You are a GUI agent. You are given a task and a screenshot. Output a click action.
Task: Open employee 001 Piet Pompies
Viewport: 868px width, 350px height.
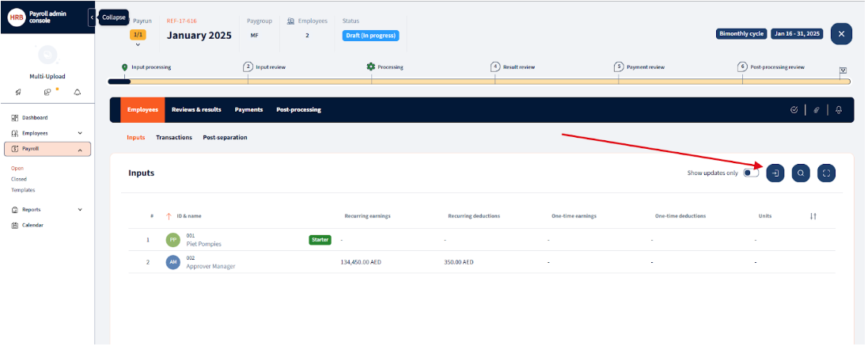click(203, 244)
